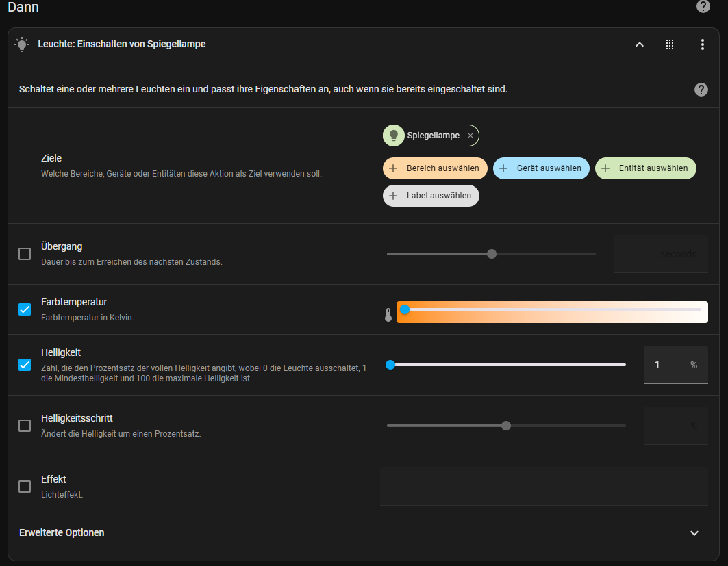Click Gerät auswählen button
728x566 pixels.
coord(541,168)
